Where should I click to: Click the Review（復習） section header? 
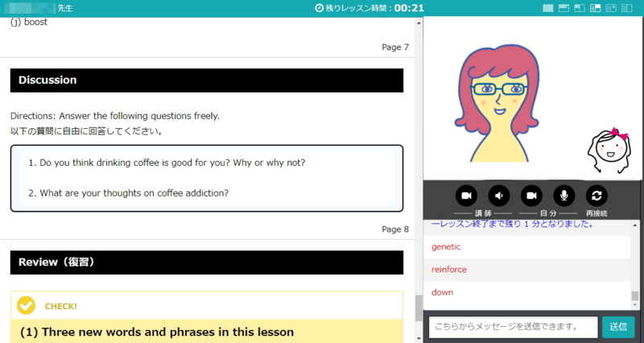tap(207, 262)
